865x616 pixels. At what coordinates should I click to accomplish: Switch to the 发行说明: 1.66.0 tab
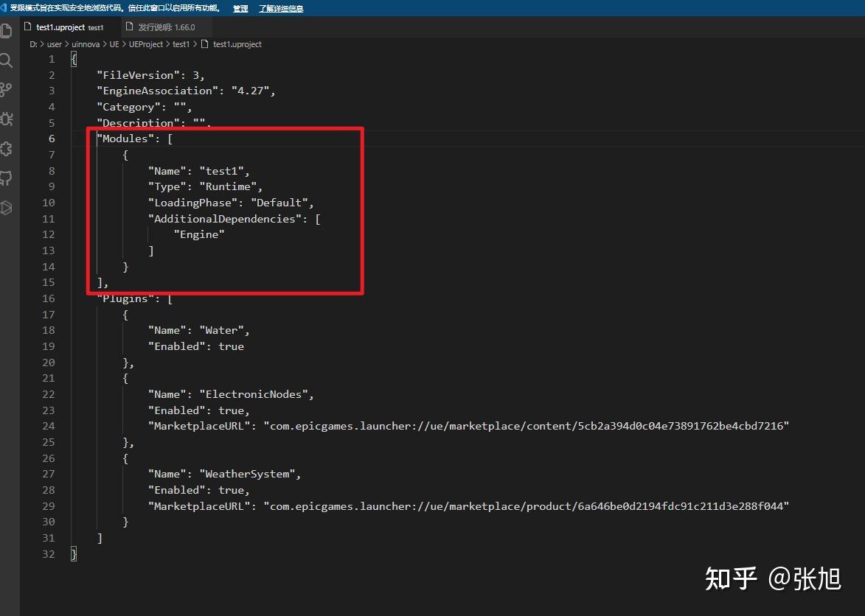[166, 27]
